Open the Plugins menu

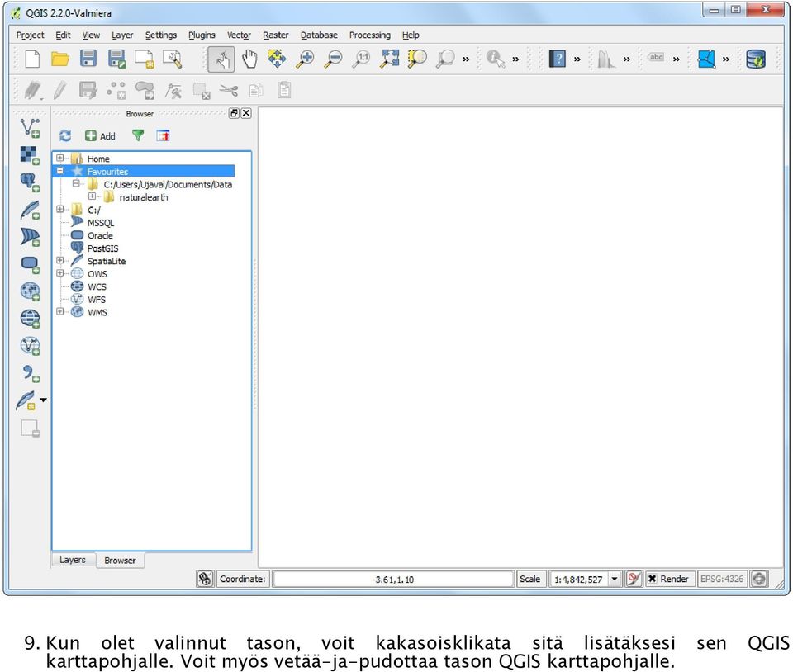point(202,35)
